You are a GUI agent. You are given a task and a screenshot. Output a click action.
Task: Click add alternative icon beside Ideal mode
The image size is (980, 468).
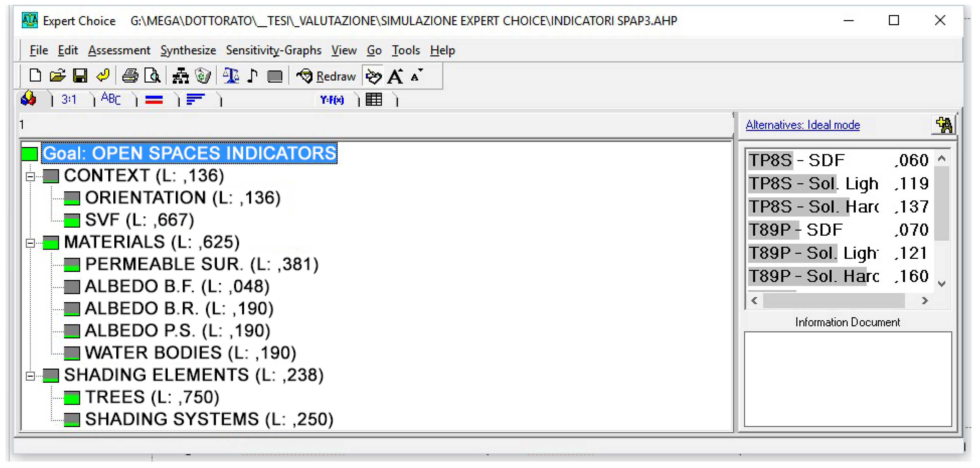coord(944,125)
